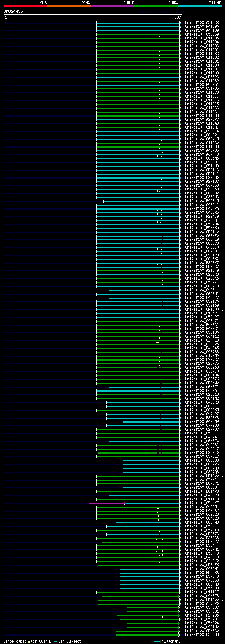This screenshot has height=644, width=225.
Task: Open hit UniRef100_P41090
Action: [x=202, y=27]
